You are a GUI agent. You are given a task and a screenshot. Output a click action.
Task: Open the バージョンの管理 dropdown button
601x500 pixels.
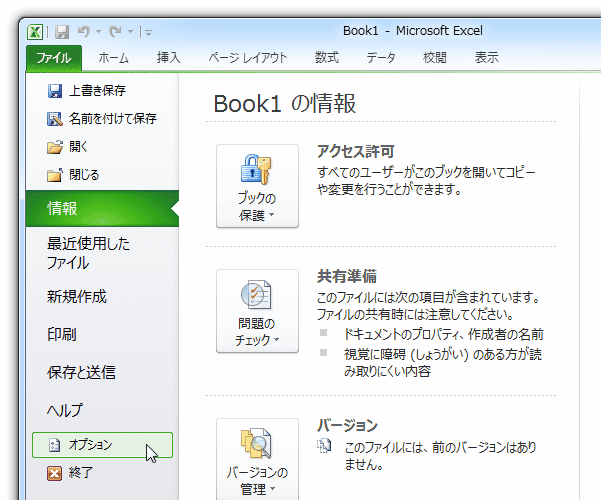click(x=257, y=459)
